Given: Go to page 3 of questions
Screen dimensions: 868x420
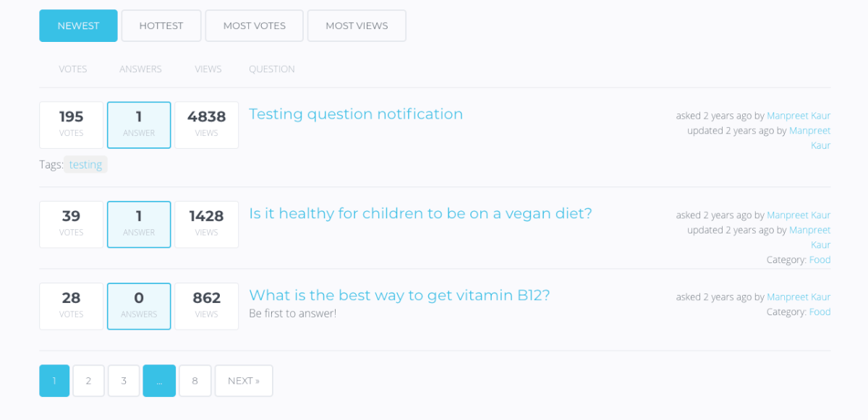Looking at the screenshot, I should pyautogui.click(x=123, y=380).
